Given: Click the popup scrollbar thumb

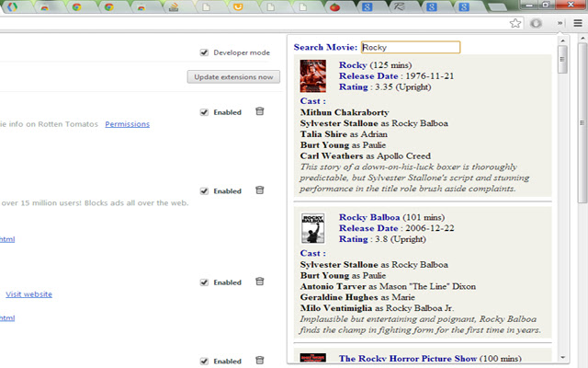Looking at the screenshot, I should point(562,59).
